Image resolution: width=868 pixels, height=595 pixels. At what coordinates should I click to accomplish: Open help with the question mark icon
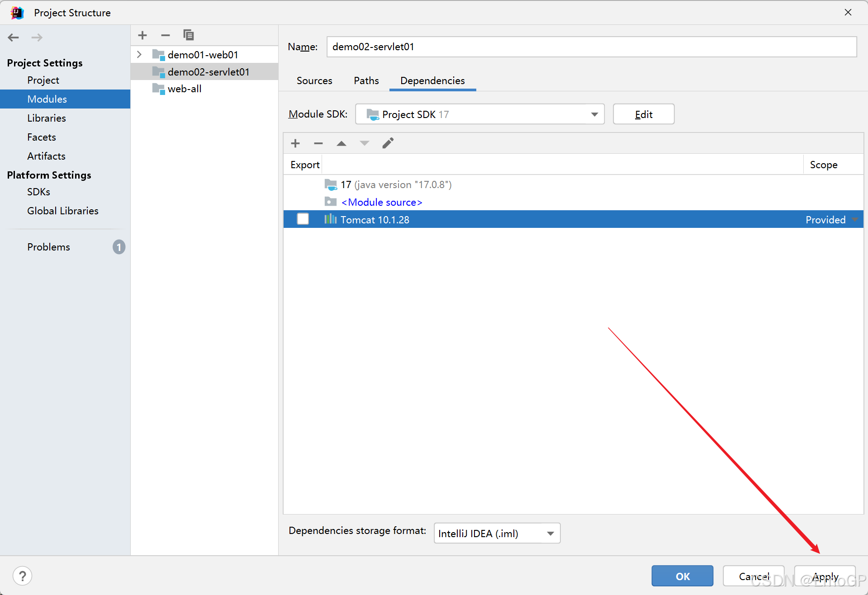pyautogui.click(x=23, y=576)
